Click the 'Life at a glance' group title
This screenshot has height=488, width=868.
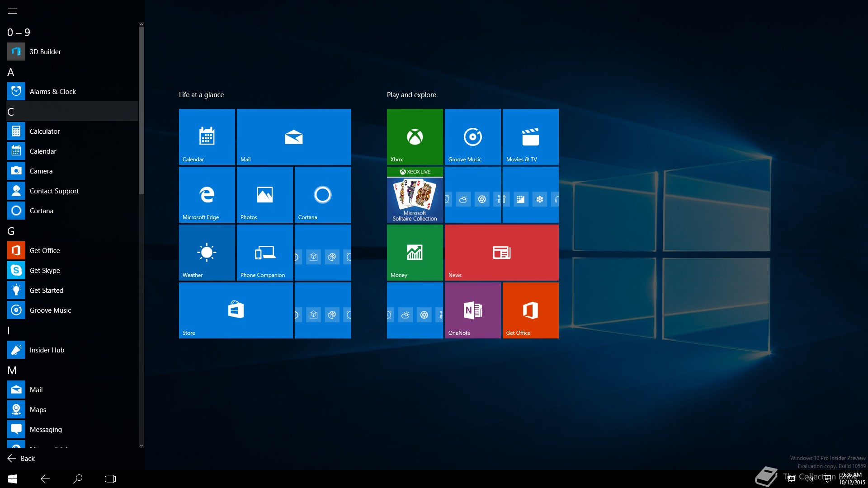pos(201,95)
